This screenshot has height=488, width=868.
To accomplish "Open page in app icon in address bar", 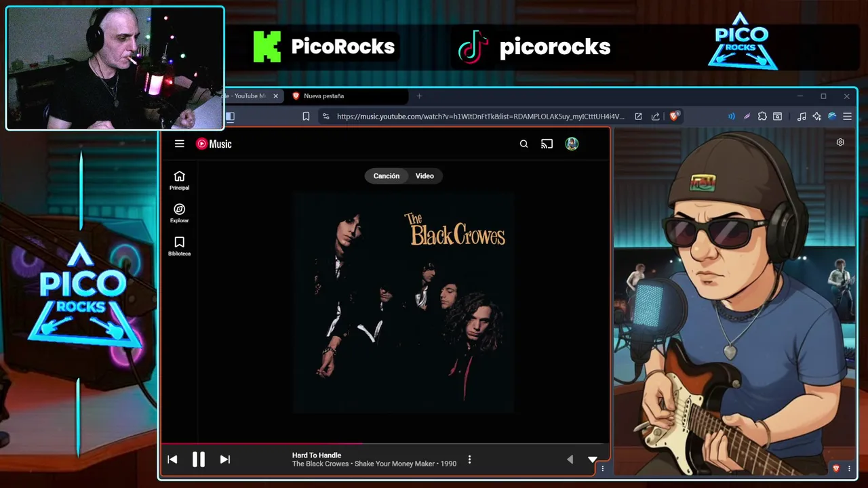I will pyautogui.click(x=638, y=117).
